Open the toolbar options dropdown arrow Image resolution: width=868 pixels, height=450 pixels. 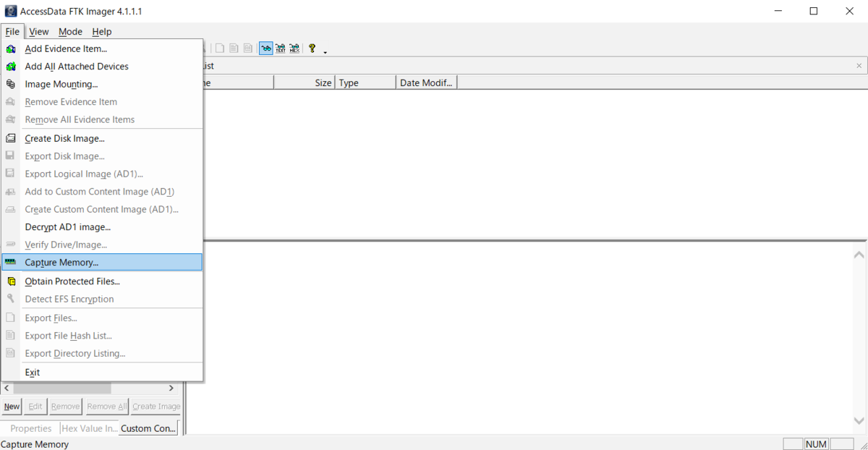click(325, 51)
